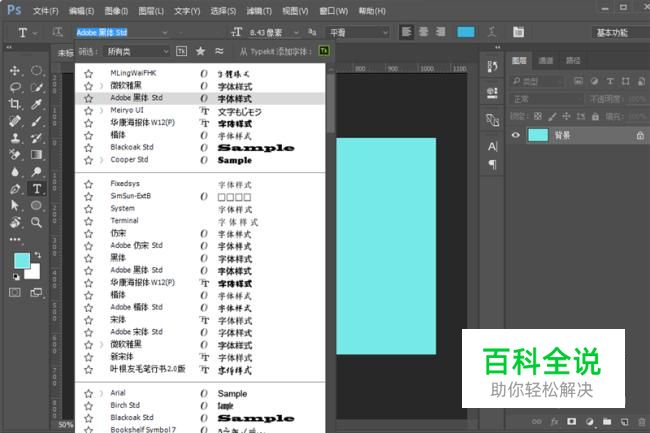The image size is (650, 433).
Task: Choose the Lasso tool
Action: [15, 87]
